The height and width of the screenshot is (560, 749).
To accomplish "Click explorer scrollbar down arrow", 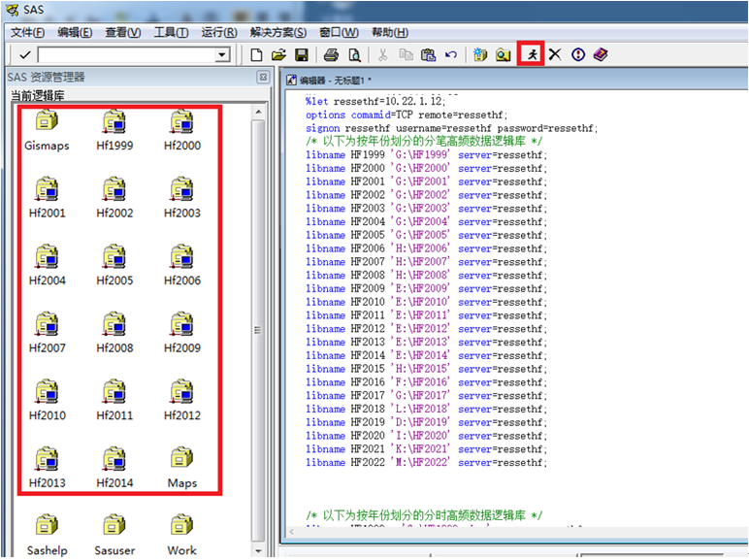I will (x=258, y=551).
